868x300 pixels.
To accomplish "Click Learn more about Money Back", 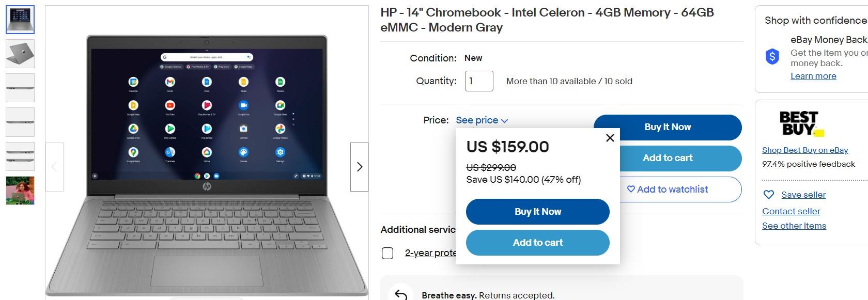I will [813, 76].
